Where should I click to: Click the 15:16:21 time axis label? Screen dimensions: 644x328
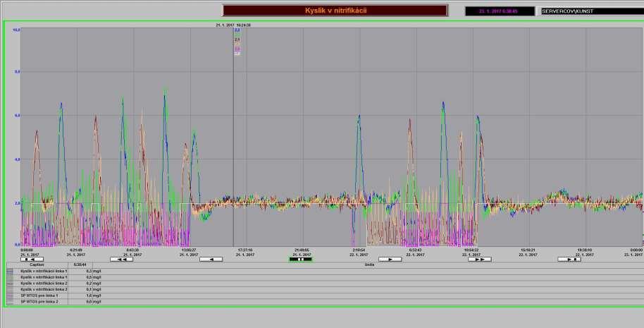tap(528, 250)
